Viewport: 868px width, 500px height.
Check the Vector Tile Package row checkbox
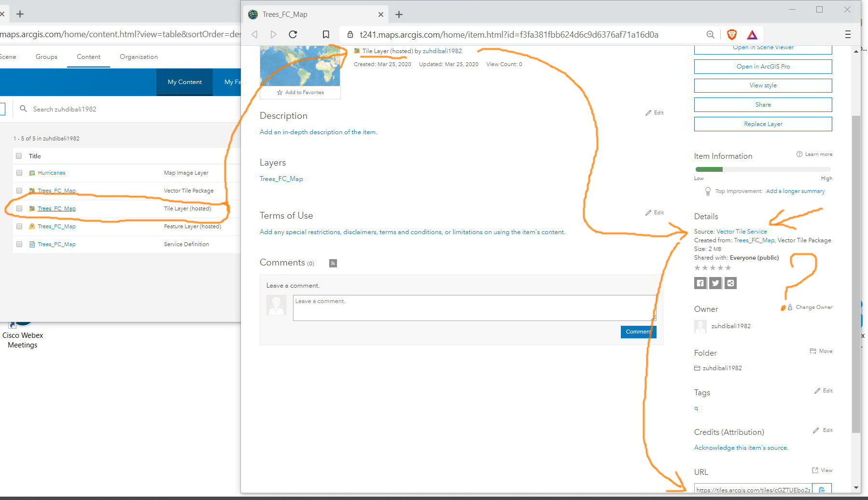(x=19, y=191)
